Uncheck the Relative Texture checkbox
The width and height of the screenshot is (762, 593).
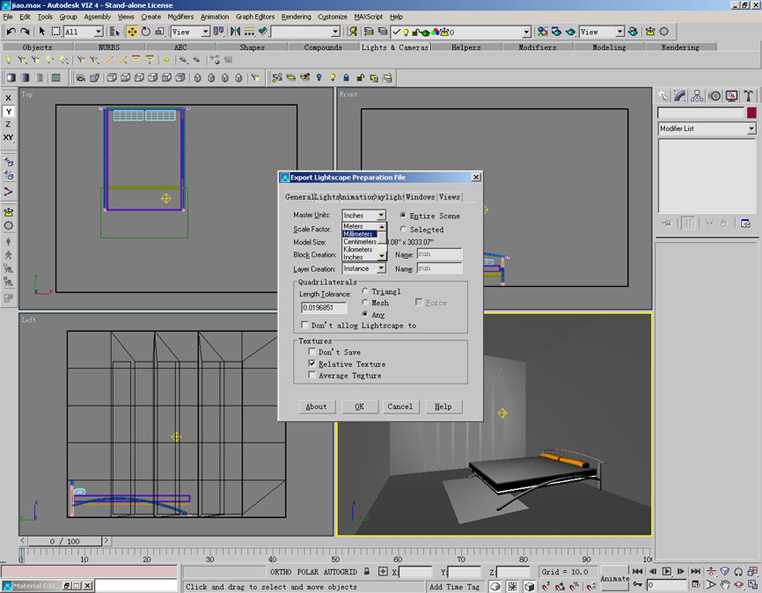pyautogui.click(x=313, y=364)
